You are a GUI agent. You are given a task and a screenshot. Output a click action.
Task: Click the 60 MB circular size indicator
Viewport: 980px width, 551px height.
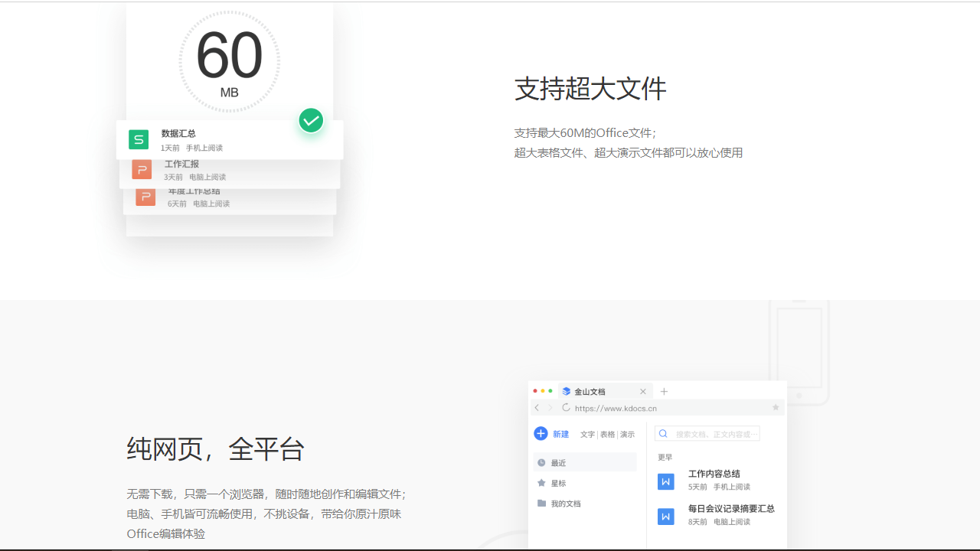[x=230, y=62]
